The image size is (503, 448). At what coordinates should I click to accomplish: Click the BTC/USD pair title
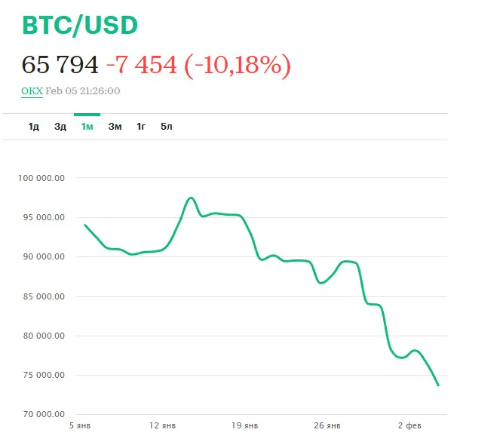(80, 25)
